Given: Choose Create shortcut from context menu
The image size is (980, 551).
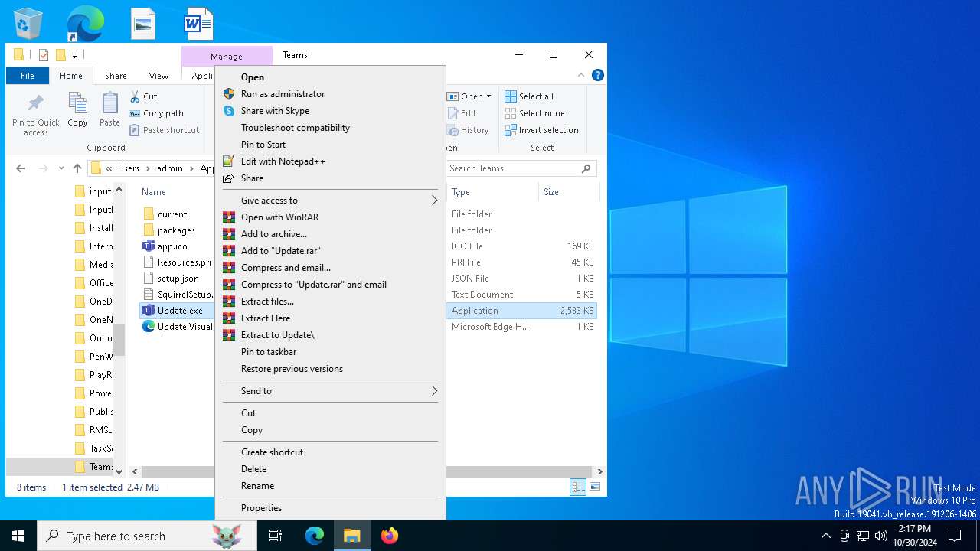Looking at the screenshot, I should (330, 452).
